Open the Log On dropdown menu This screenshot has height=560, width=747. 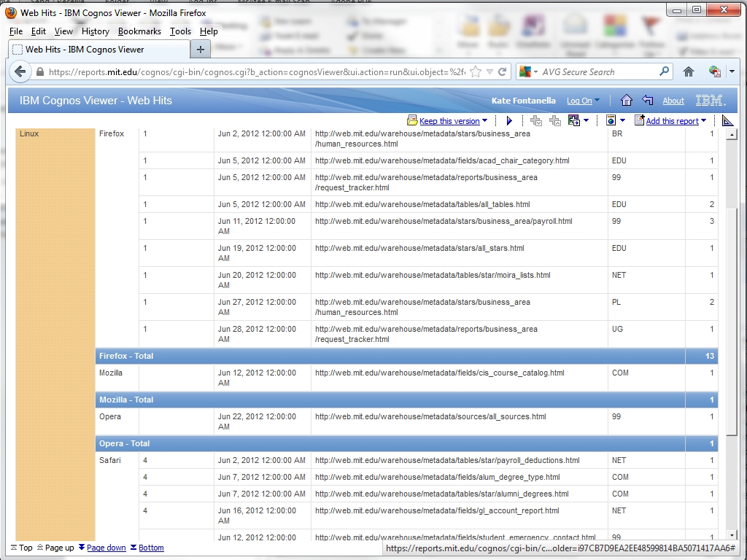point(597,101)
